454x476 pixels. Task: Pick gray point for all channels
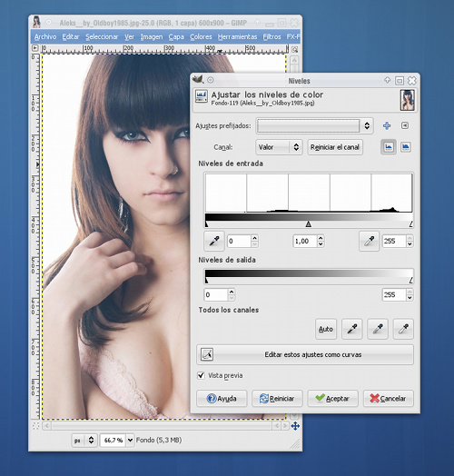(378, 329)
